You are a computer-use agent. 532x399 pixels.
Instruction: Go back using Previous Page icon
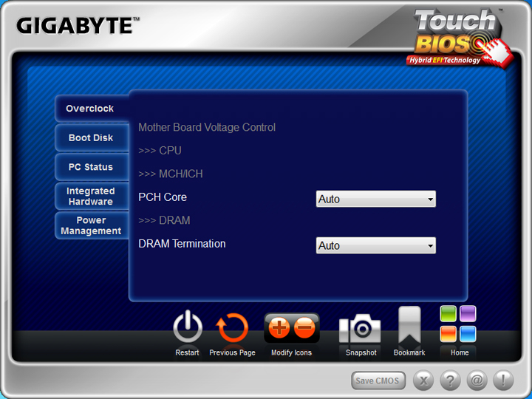tap(232, 327)
